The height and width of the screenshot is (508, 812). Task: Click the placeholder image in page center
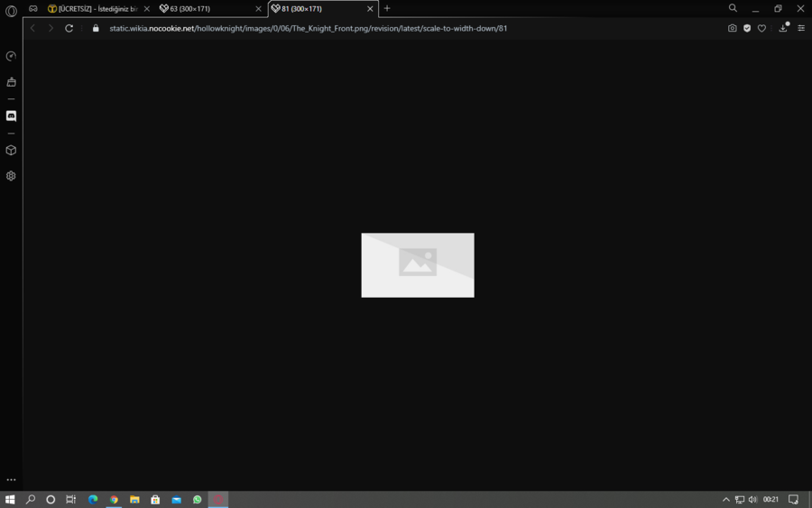tap(418, 265)
